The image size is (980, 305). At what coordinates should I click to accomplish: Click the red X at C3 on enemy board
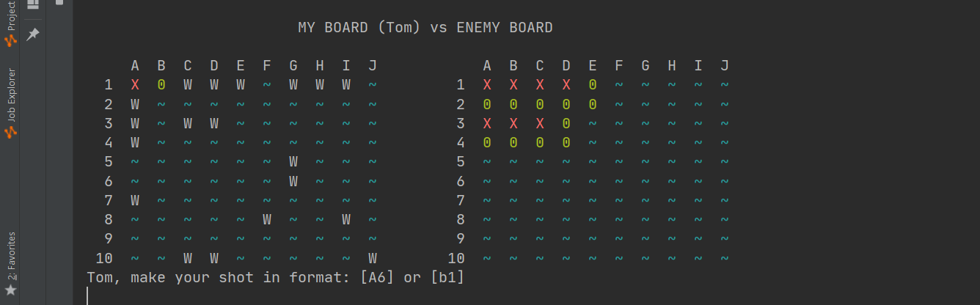[540, 123]
